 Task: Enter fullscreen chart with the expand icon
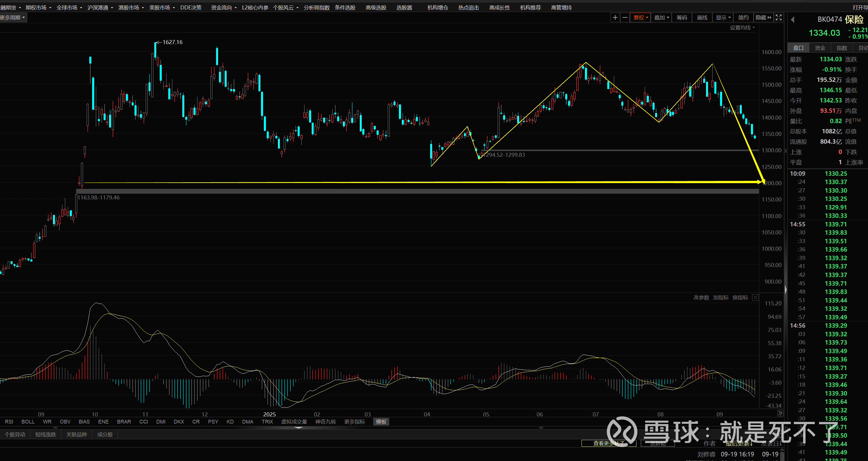[778, 17]
